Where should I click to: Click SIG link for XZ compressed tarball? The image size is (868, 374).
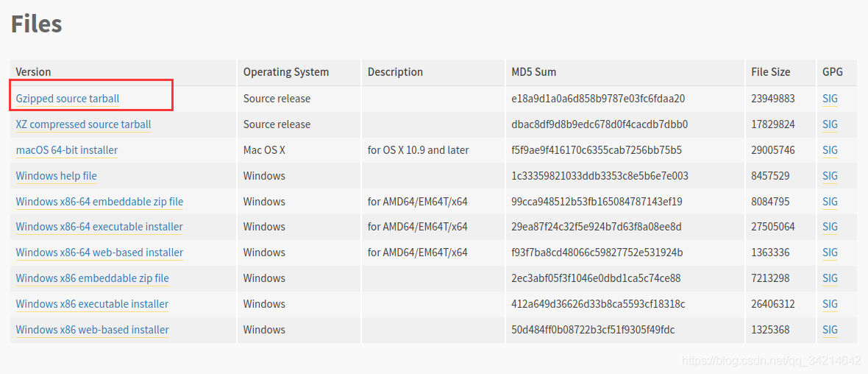click(830, 124)
